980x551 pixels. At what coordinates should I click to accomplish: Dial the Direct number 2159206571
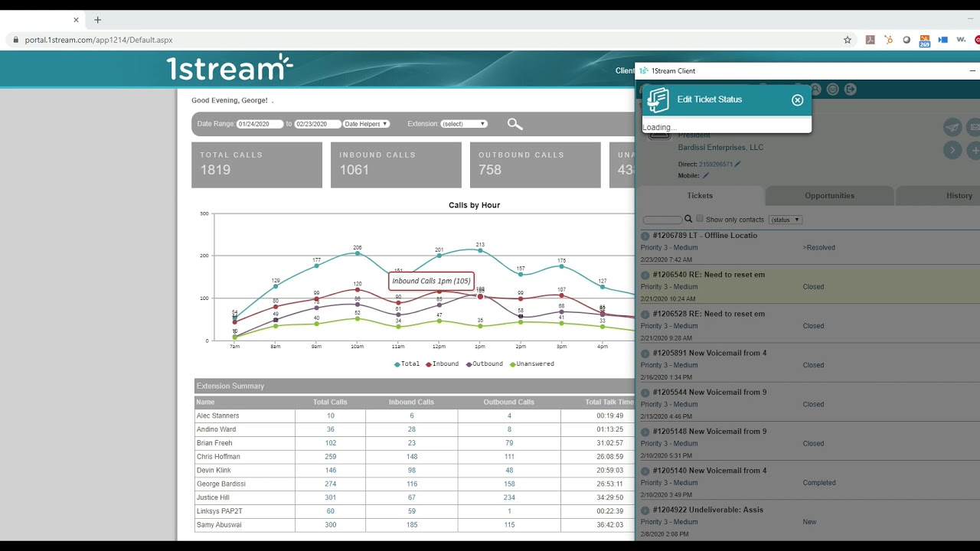pos(716,165)
